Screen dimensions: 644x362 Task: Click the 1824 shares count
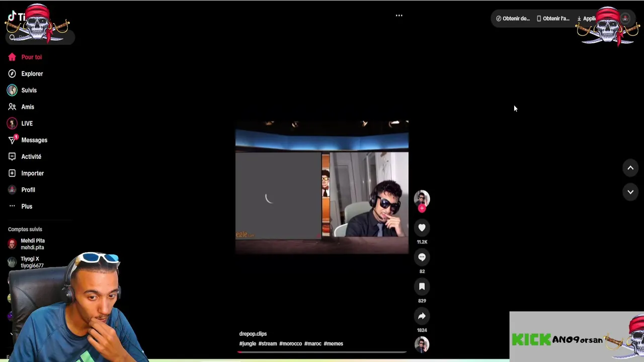(x=422, y=330)
